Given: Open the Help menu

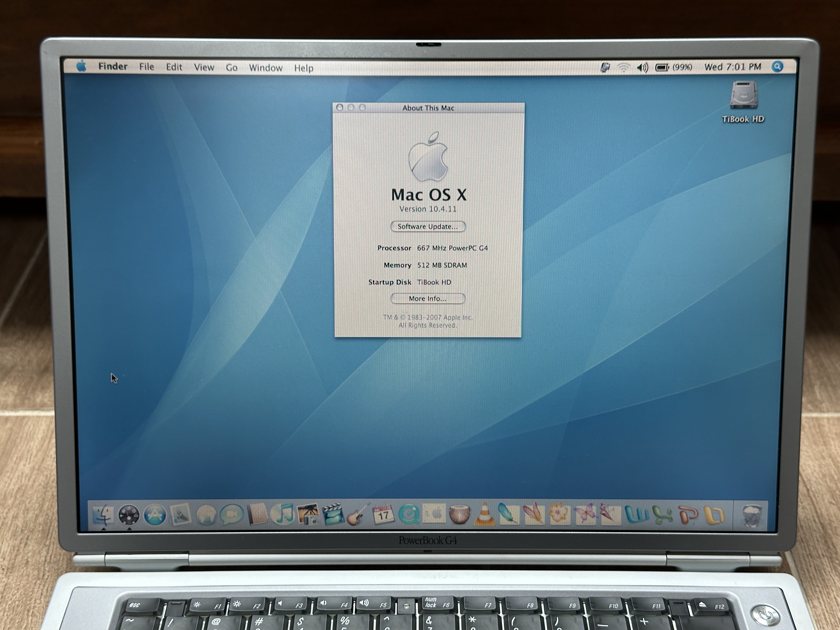Looking at the screenshot, I should pos(303,68).
